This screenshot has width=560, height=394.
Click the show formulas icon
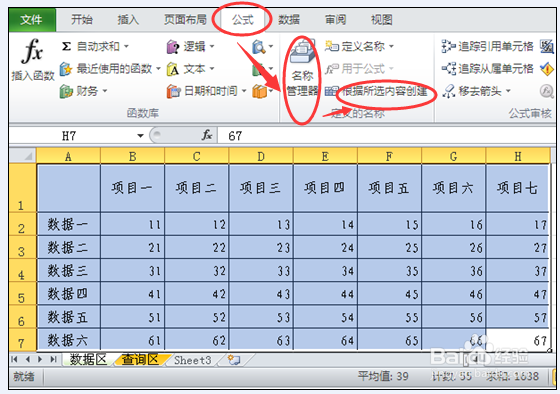547,46
